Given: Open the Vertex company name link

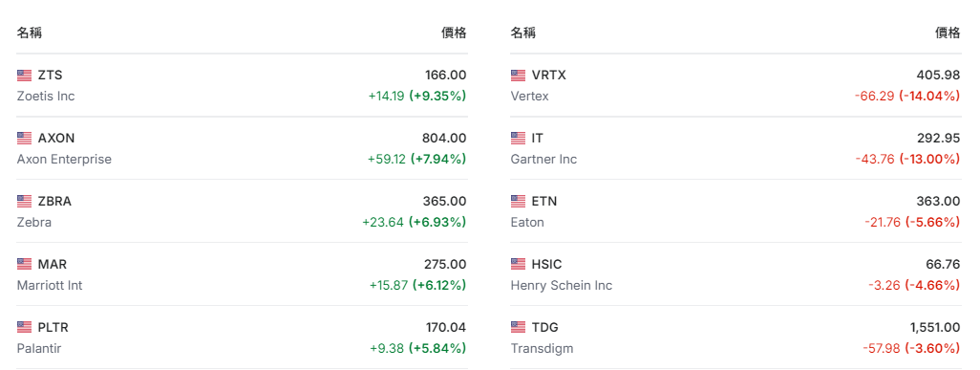Looking at the screenshot, I should (530, 97).
